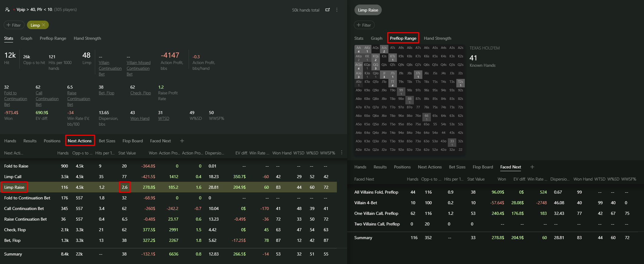The height and width of the screenshot is (264, 644).
Task: Open the WTSD stat link
Action: [x=164, y=118]
